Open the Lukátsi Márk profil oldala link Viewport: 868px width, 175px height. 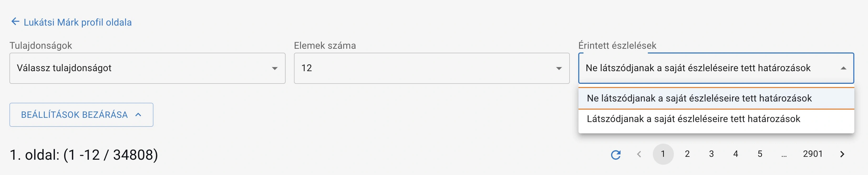(77, 22)
